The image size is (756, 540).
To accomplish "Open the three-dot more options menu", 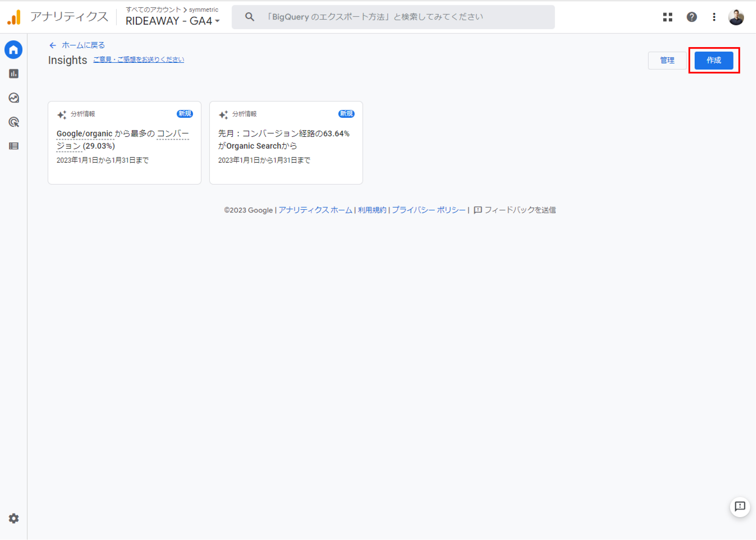I will coord(714,17).
